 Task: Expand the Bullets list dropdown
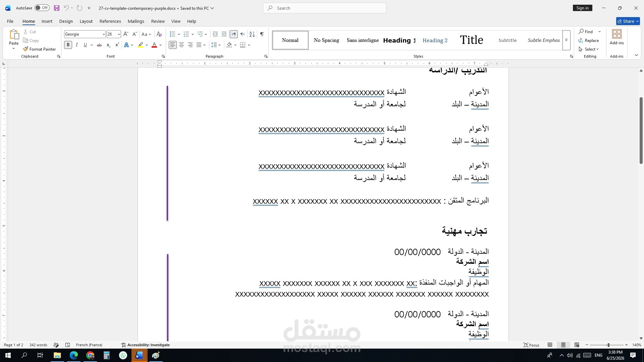click(x=179, y=34)
